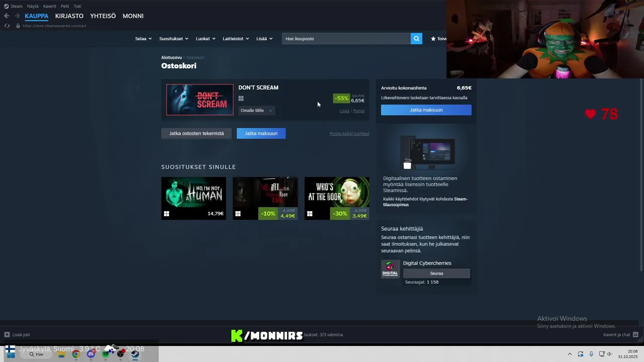644x362 pixels.
Task: Open the Tuki menu
Action: tap(77, 6)
